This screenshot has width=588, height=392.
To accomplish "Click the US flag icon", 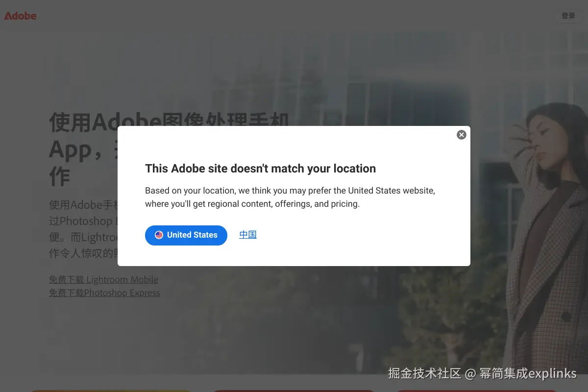I will (x=159, y=235).
